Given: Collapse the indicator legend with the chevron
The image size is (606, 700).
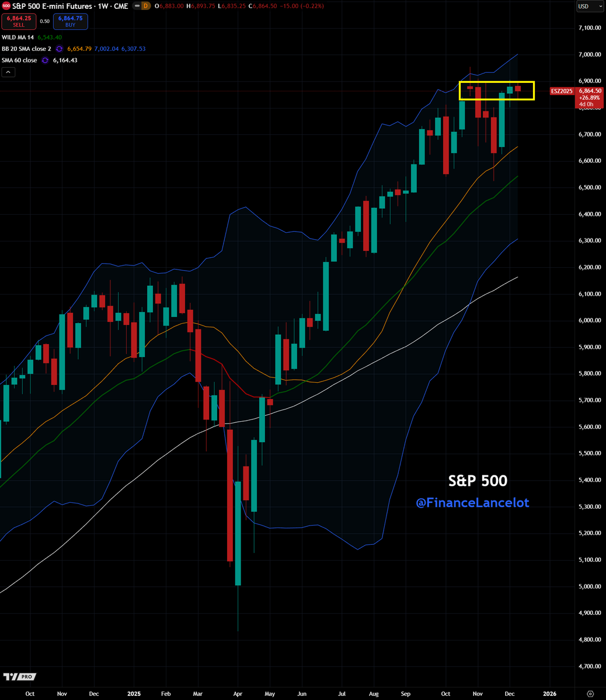Looking at the screenshot, I should click(9, 72).
